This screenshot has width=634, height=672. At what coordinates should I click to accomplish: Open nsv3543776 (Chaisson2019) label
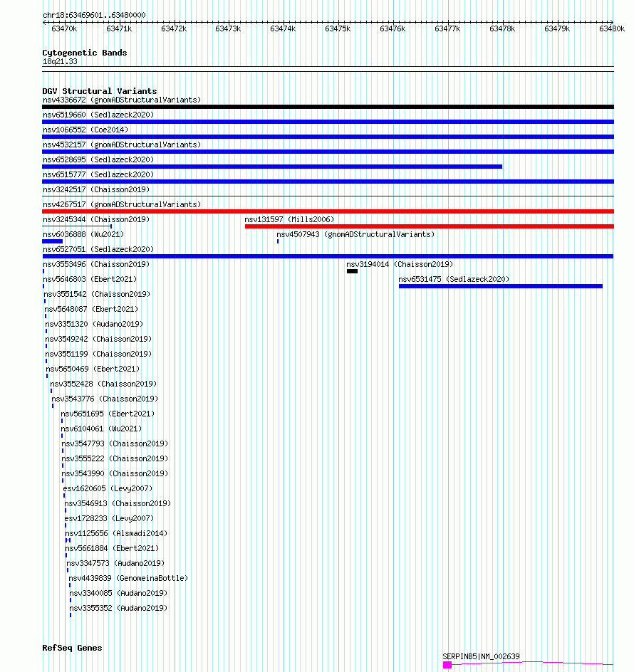point(105,399)
